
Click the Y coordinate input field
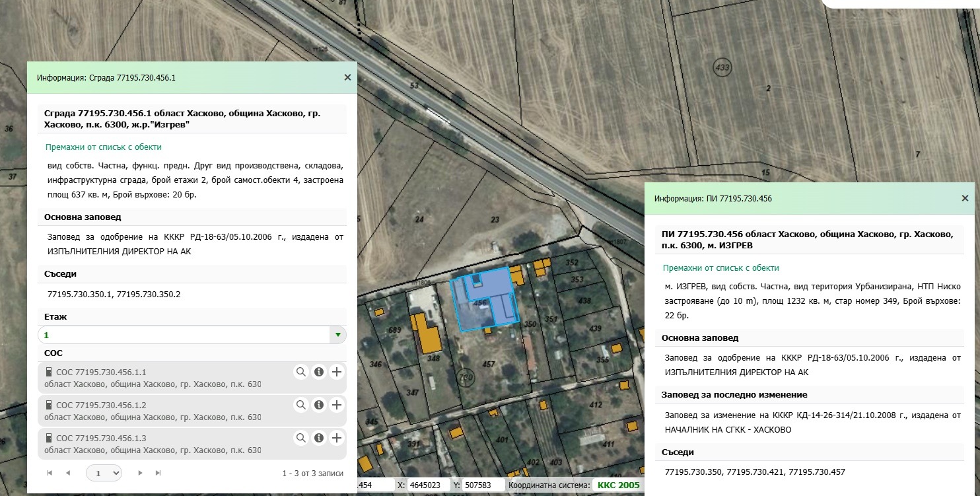(483, 485)
